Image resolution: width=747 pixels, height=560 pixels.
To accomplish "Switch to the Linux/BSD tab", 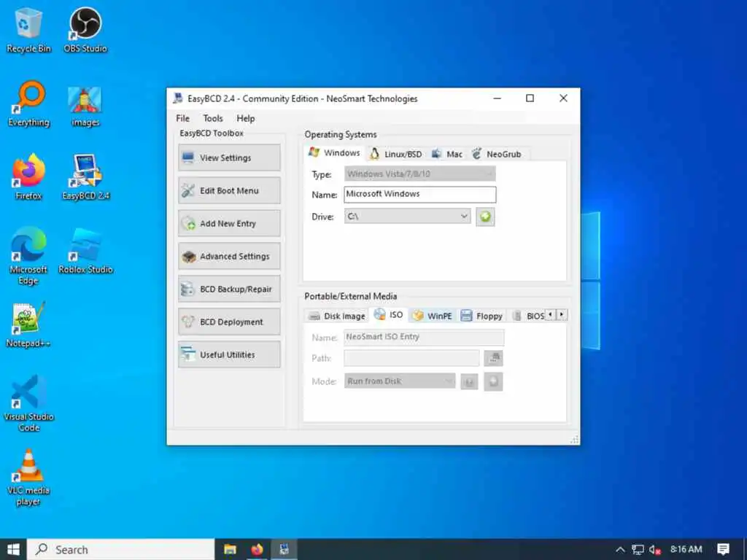I will click(396, 154).
